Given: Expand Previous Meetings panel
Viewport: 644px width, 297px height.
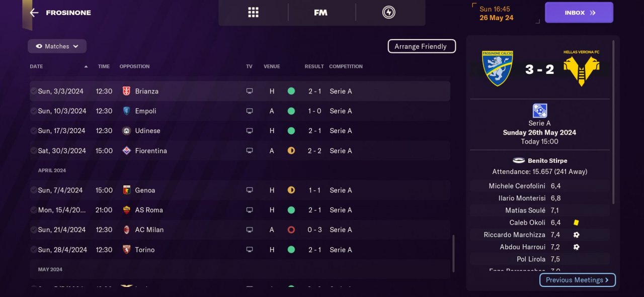Looking at the screenshot, I should coord(577,280).
